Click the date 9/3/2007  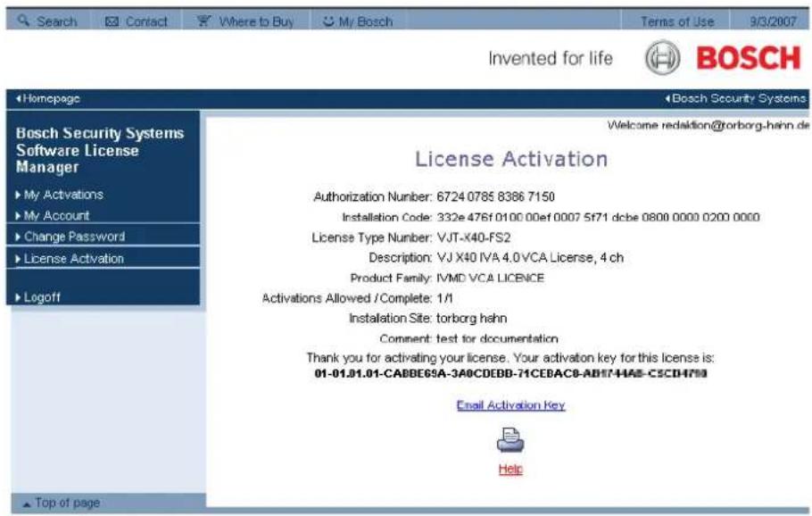click(x=773, y=21)
